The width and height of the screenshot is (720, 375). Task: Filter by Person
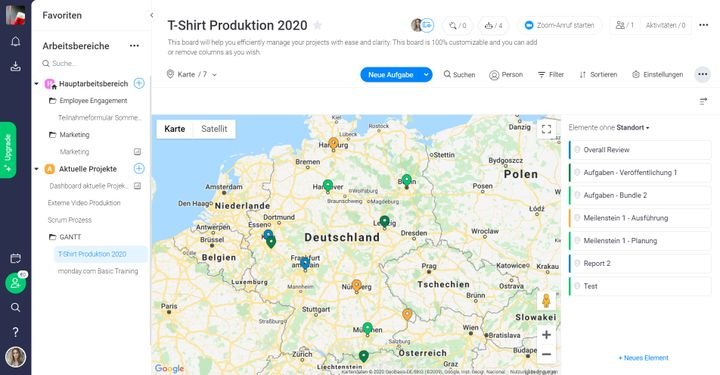(506, 74)
